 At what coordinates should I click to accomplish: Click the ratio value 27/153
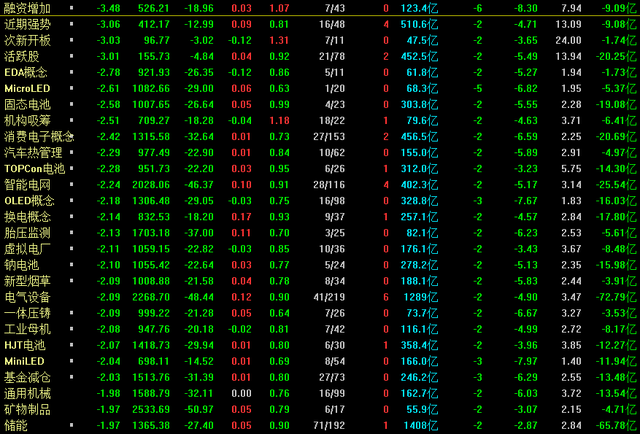329,137
